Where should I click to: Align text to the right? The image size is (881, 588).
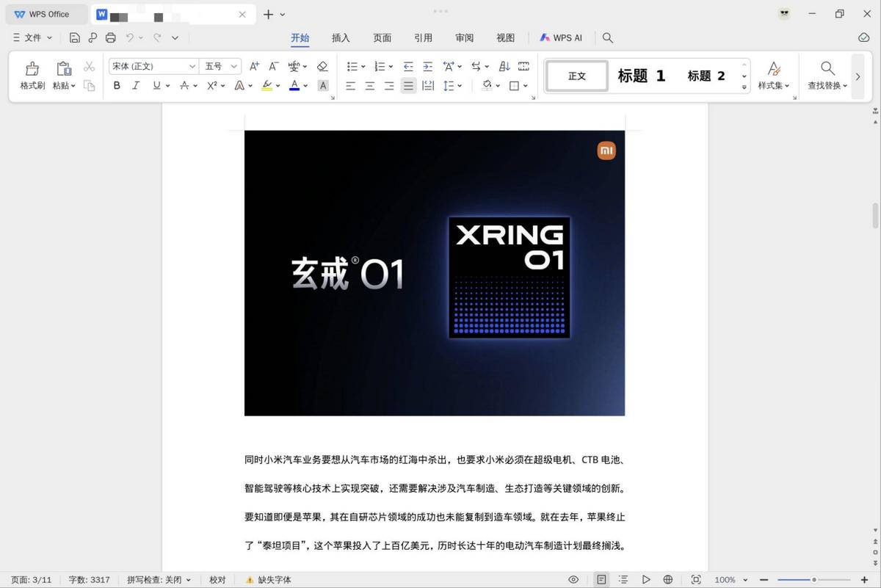[x=389, y=86]
